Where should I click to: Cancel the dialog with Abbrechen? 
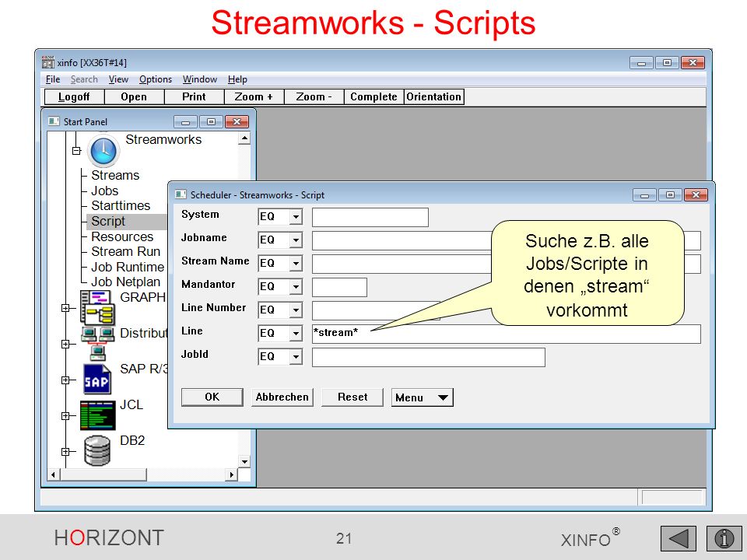tap(282, 397)
